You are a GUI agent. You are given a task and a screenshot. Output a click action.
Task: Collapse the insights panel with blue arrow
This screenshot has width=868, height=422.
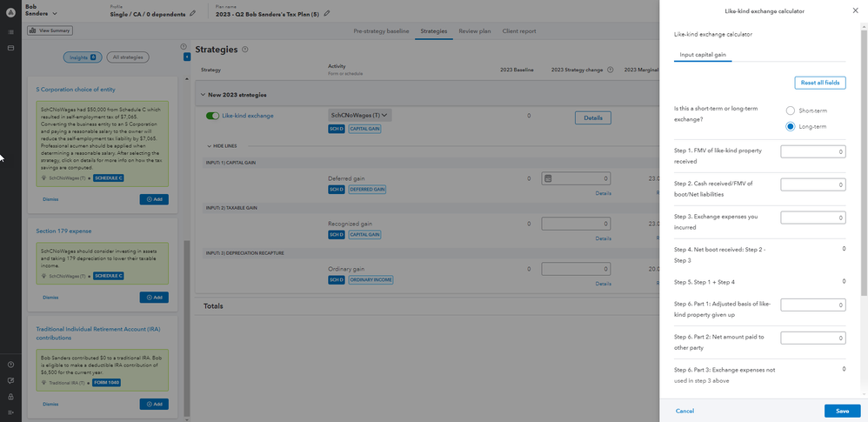coord(187,57)
